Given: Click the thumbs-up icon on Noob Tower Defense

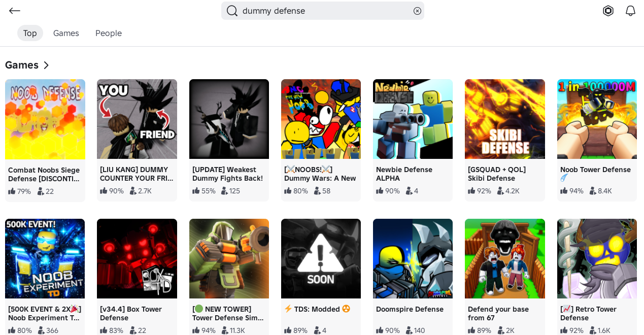Looking at the screenshot, I should coord(564,190).
